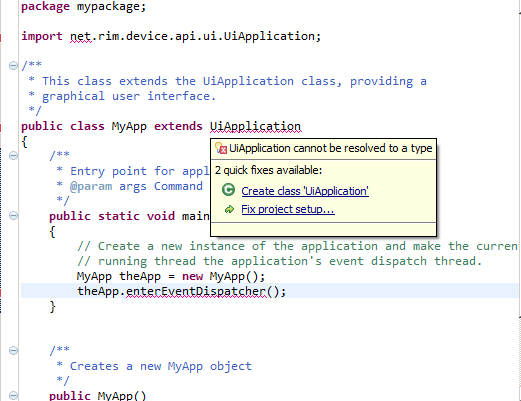Image resolution: width=521 pixels, height=401 pixels.
Task: Click 'graphical user interface.' comment line
Action: pos(129,97)
